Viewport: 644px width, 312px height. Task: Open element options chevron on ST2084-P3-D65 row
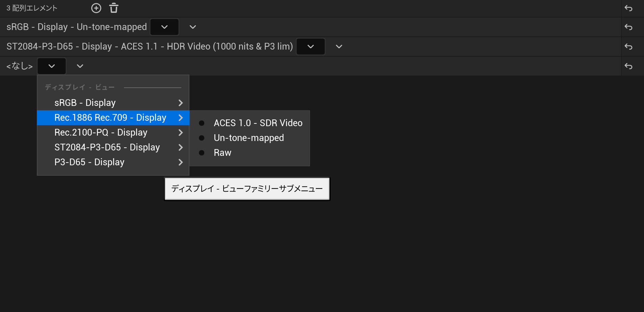pos(339,47)
